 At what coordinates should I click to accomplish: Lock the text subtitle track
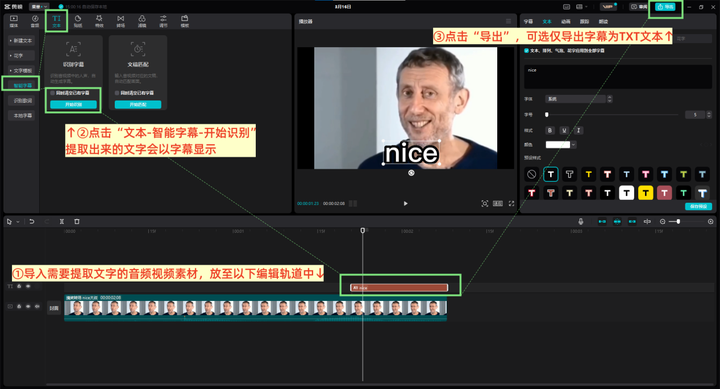19,286
